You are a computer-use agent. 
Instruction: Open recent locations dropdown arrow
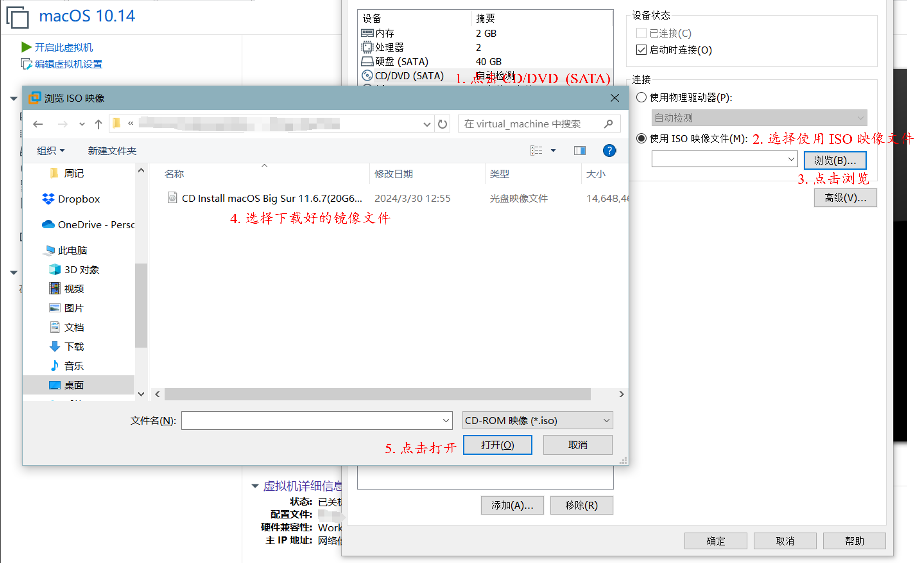[x=82, y=124]
